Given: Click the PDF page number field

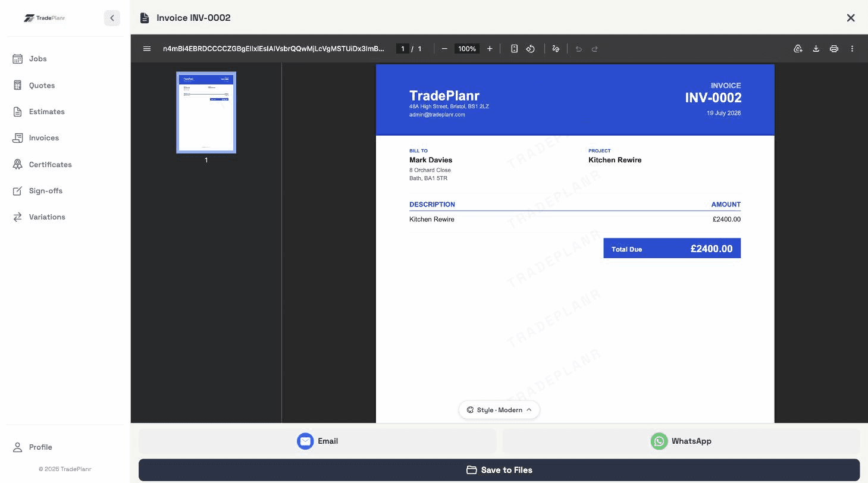Looking at the screenshot, I should (403, 49).
